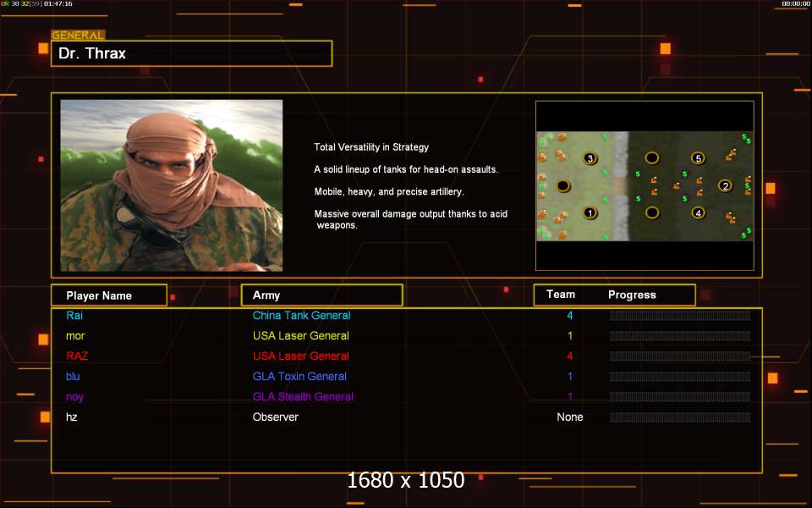
Task: Select player name blu
Action: (73, 376)
